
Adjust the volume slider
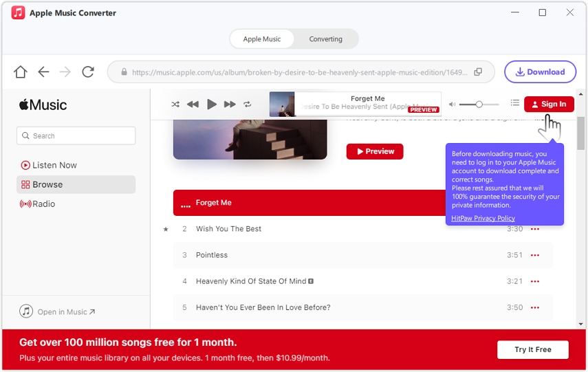tap(479, 105)
